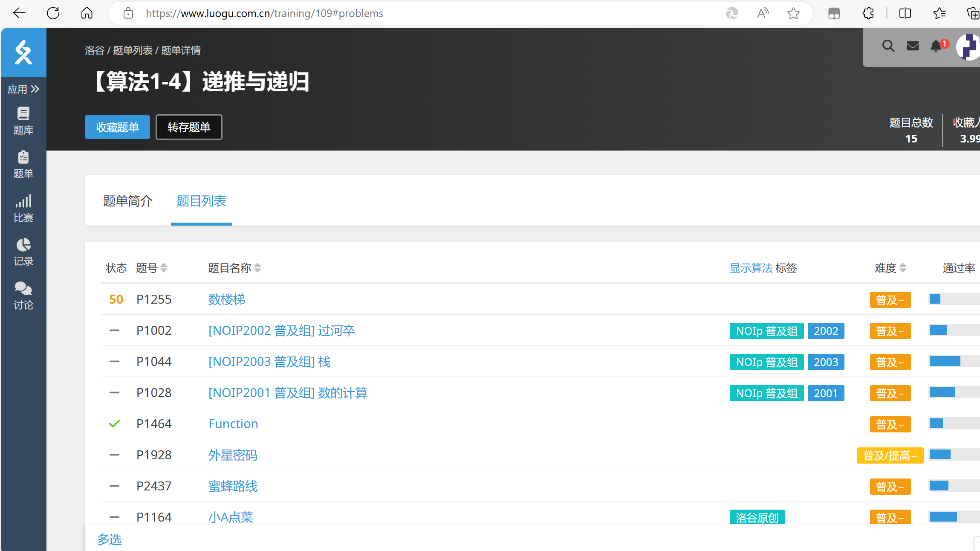The image size is (980, 551).
Task: Select the 题目列表 tab
Action: pyautogui.click(x=201, y=201)
